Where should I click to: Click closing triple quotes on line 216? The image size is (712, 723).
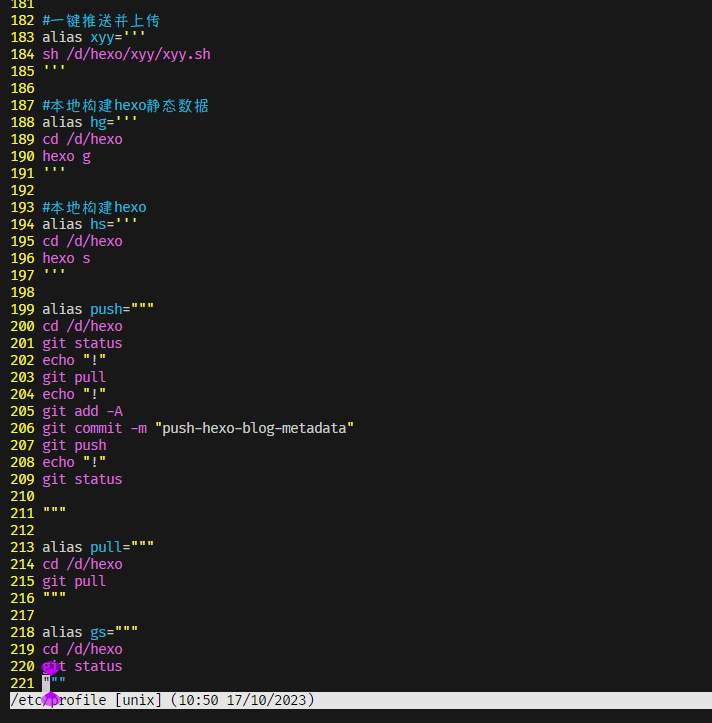coord(54,596)
